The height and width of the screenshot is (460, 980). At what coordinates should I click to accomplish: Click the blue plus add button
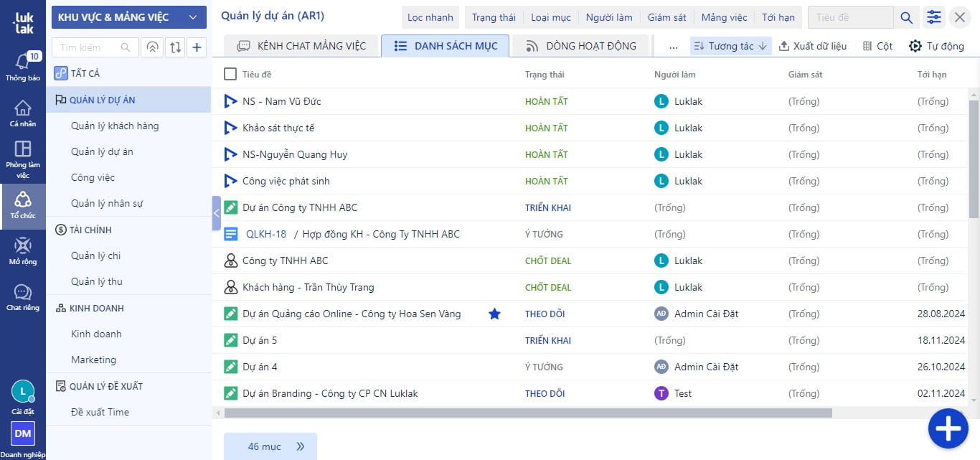[x=948, y=428]
